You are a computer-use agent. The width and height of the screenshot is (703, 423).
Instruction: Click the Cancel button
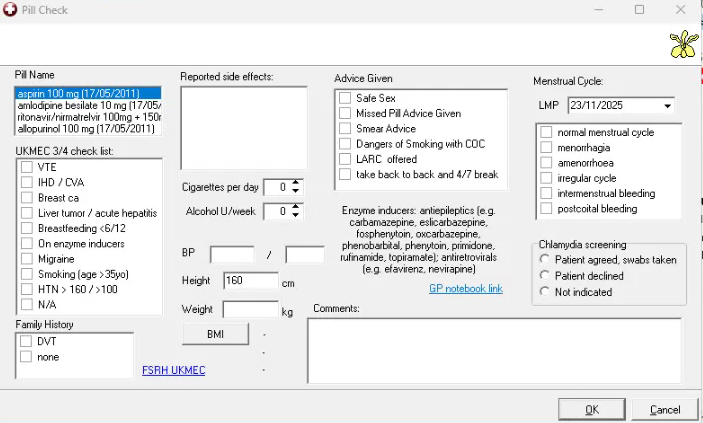664,409
